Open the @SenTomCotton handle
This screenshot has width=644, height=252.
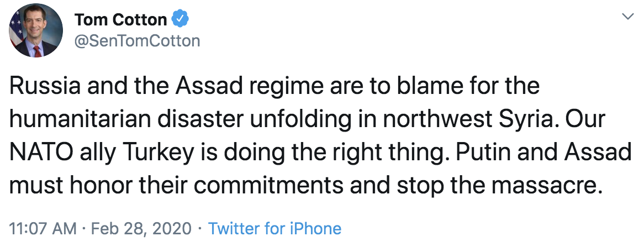(137, 41)
